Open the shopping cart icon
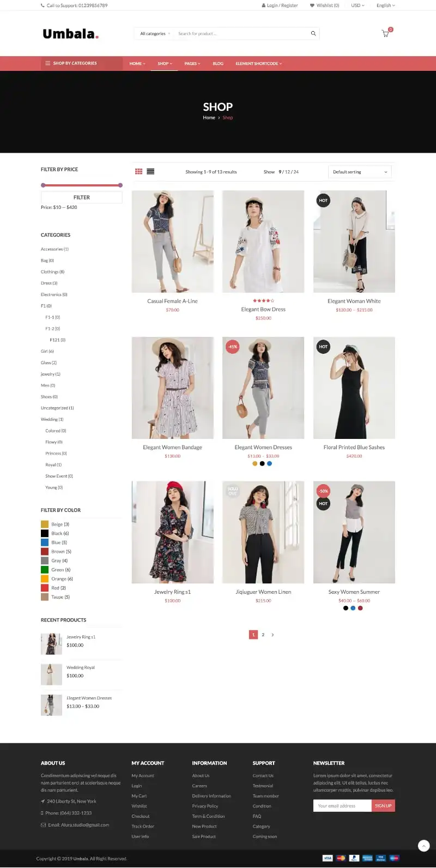436x868 pixels. click(x=385, y=34)
